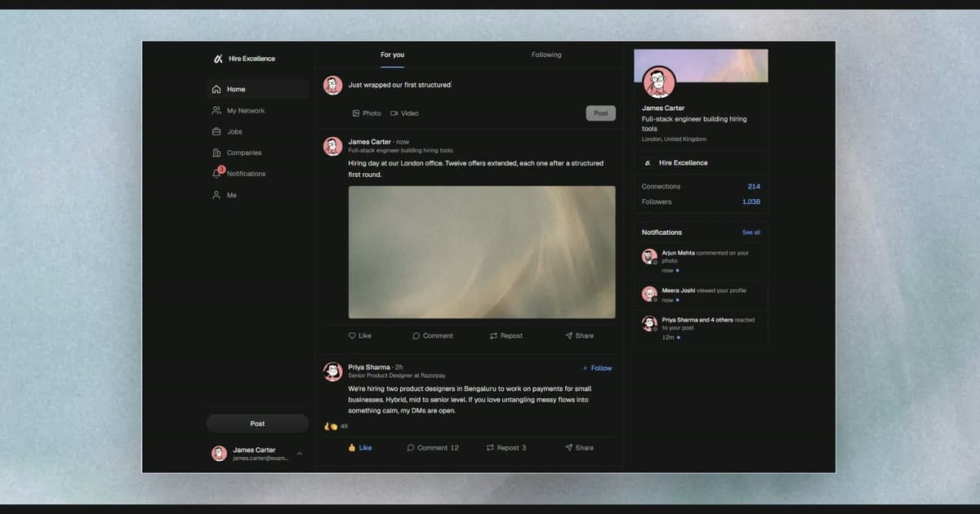Screen dimensions: 980x514
Task: Open My Network in the sidebar
Action: (257, 110)
